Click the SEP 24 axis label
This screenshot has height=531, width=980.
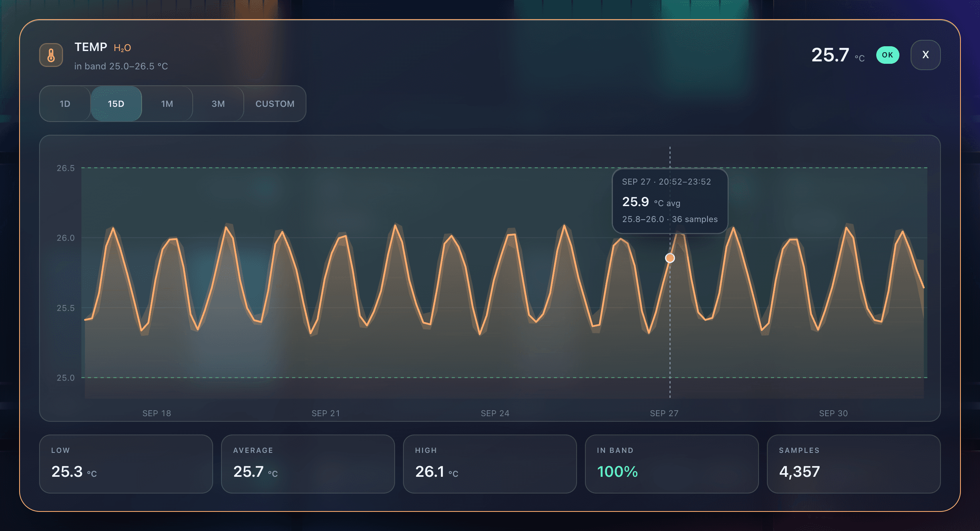pyautogui.click(x=495, y=413)
